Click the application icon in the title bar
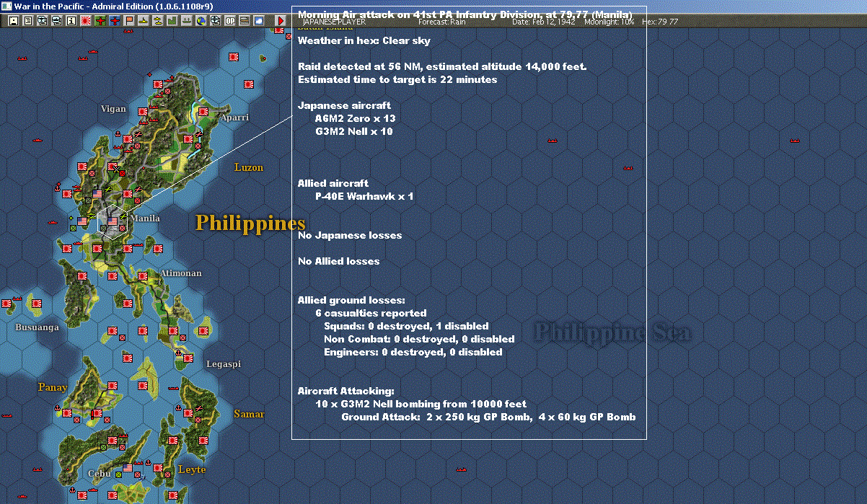Viewport: 867px width, 504px height. tap(6, 6)
